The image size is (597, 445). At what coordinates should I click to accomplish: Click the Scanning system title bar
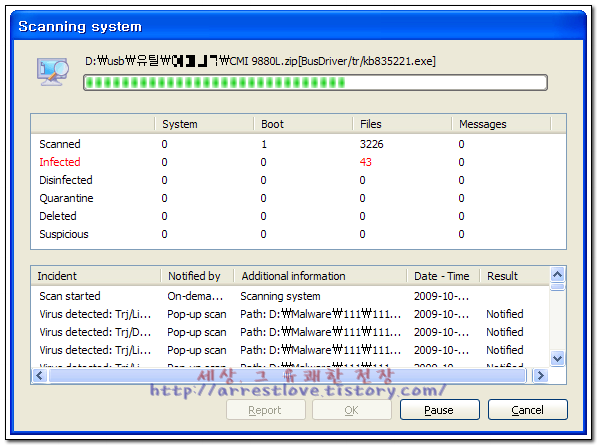pos(298,26)
